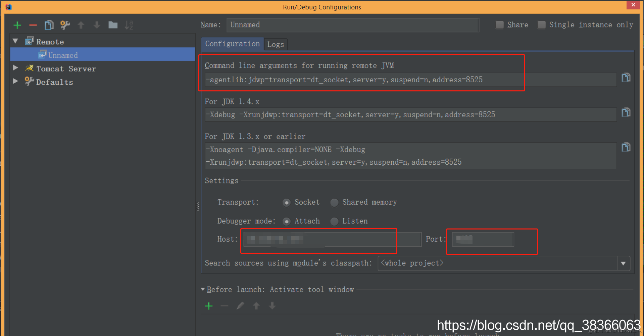Remove before-launch task
Screen dimensions: 644x336
pos(225,306)
